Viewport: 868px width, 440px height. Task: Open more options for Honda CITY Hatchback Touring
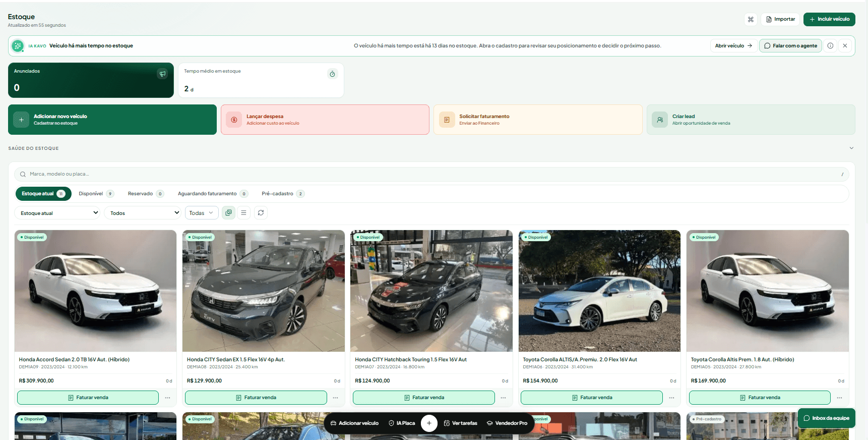503,398
